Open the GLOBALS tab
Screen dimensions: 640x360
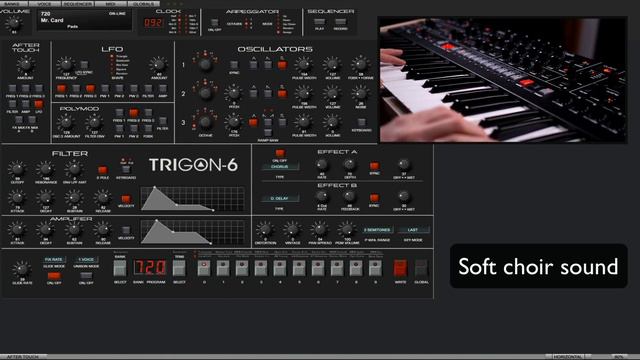(144, 4)
